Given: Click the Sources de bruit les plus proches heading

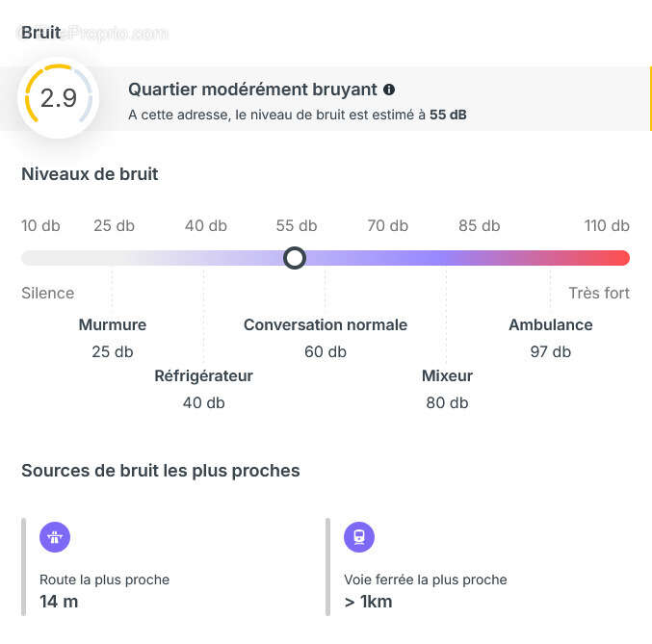Looking at the screenshot, I should [x=160, y=471].
